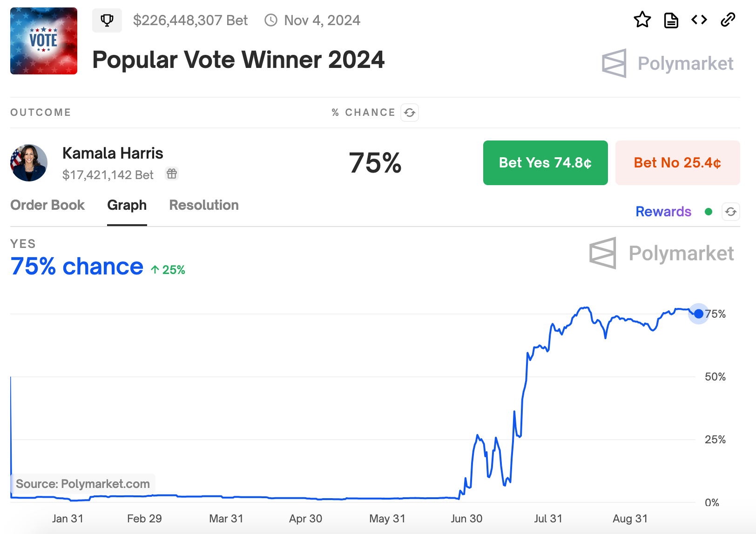
Task: Toggle the green status dot near Rewards
Action: pyautogui.click(x=709, y=212)
